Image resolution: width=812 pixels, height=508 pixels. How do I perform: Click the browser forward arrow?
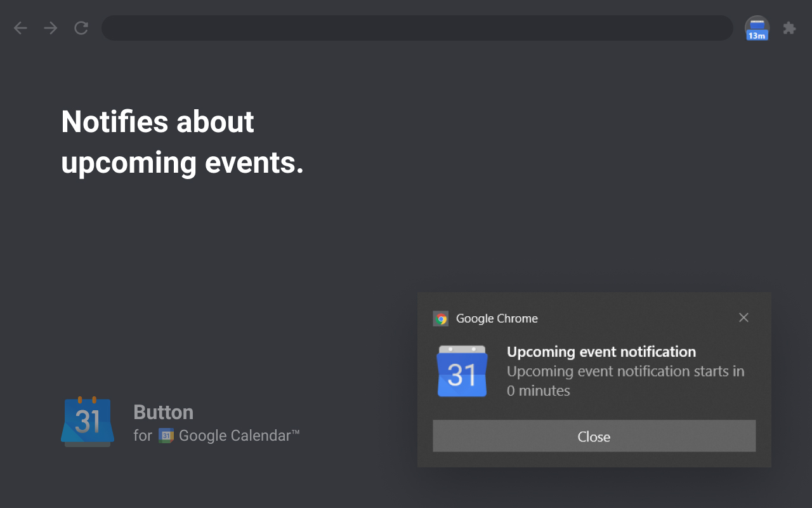(x=50, y=28)
